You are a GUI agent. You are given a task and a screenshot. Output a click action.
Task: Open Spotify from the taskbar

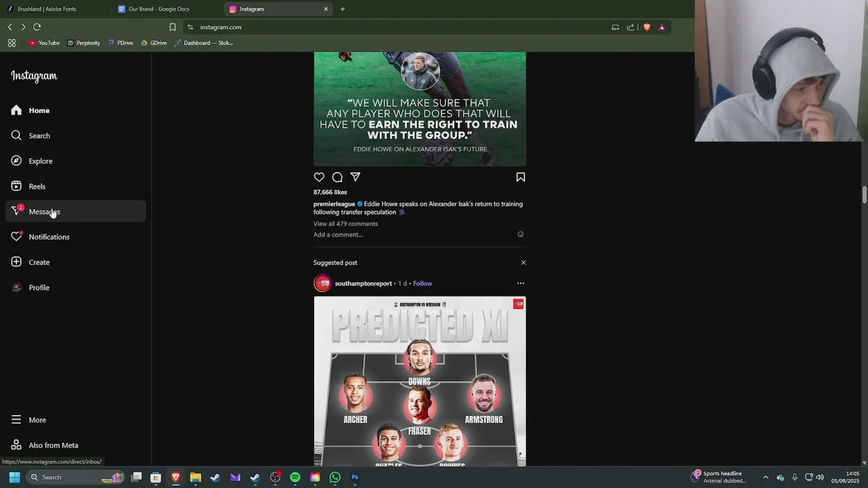pos(295,477)
